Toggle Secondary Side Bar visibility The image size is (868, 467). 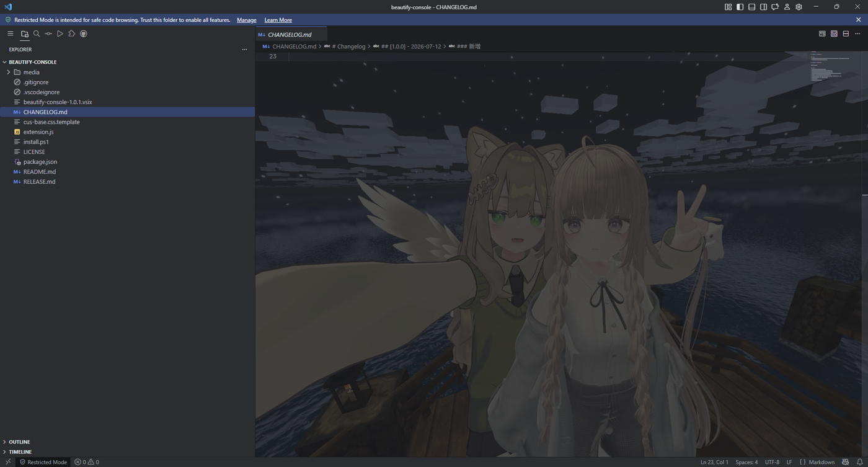coord(763,7)
